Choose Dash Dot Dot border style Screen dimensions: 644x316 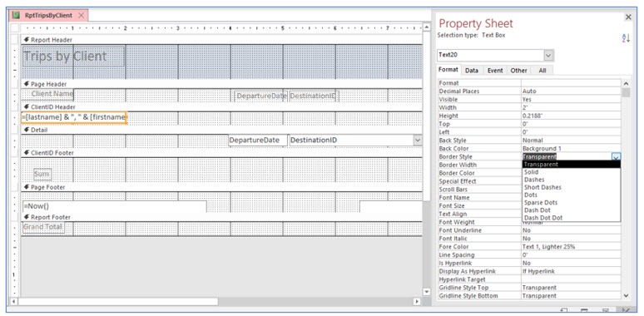571,218
